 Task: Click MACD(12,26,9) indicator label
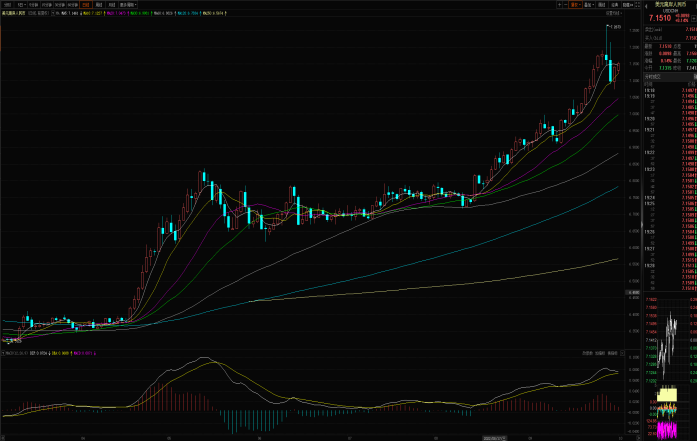pyautogui.click(x=18, y=353)
